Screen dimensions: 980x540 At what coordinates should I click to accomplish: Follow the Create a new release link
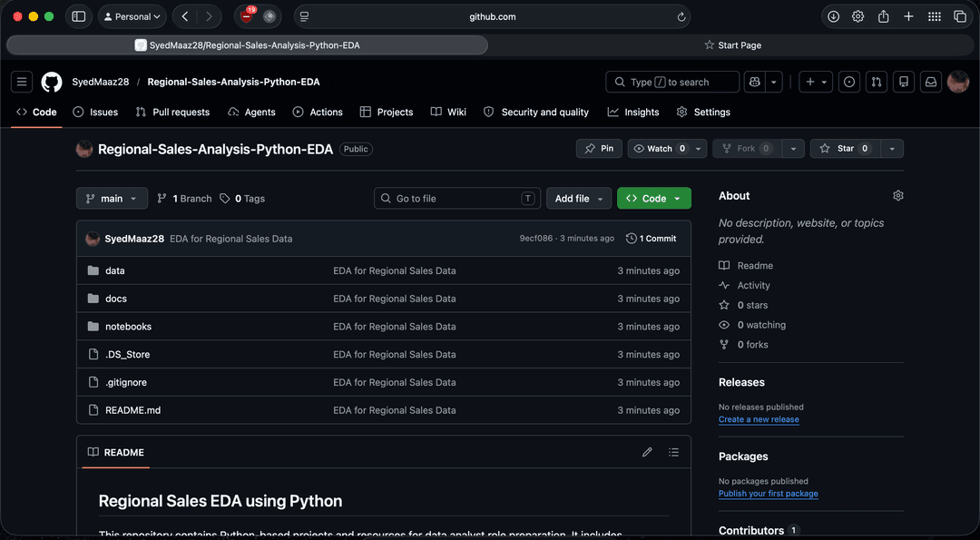[x=759, y=419]
